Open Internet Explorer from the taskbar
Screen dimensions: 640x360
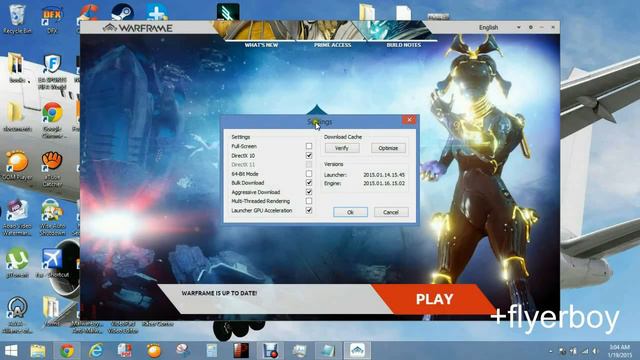coord(96,351)
